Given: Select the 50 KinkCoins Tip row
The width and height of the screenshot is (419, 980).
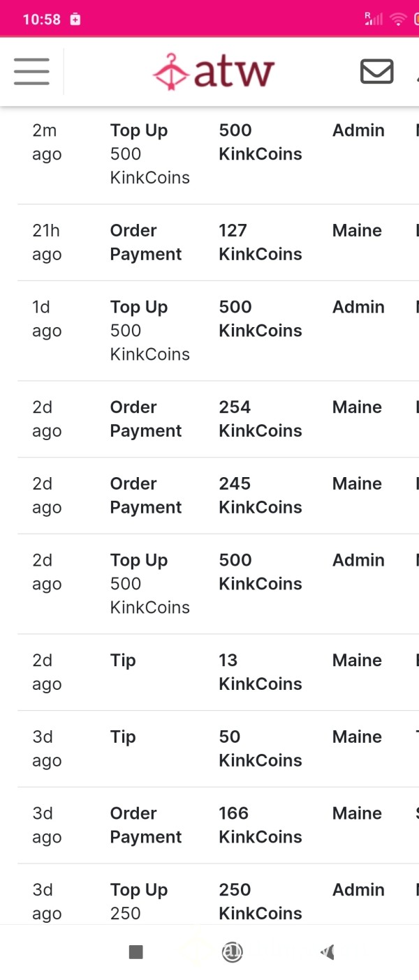Looking at the screenshot, I should [218, 749].
